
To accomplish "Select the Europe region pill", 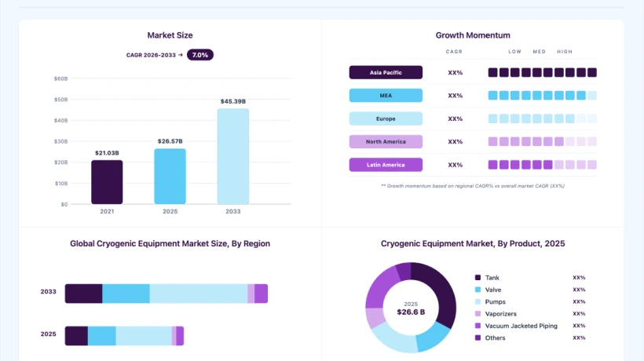I will (386, 119).
